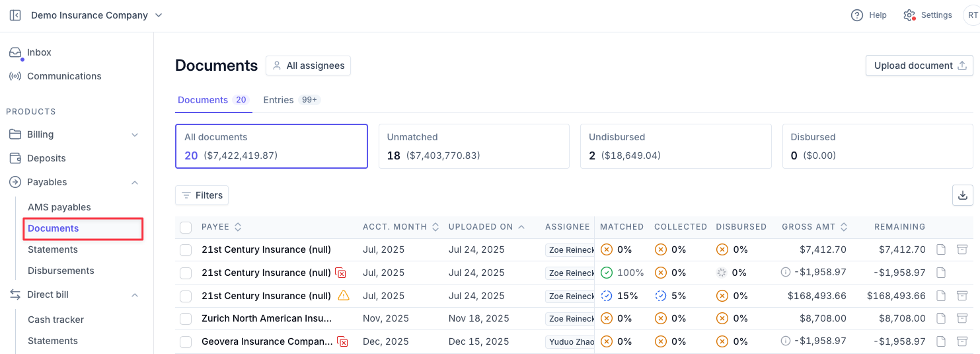Open the Filters button

click(202, 195)
